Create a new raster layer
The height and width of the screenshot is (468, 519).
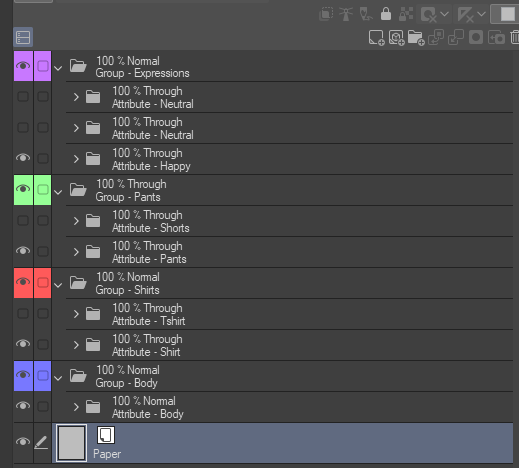(376, 37)
